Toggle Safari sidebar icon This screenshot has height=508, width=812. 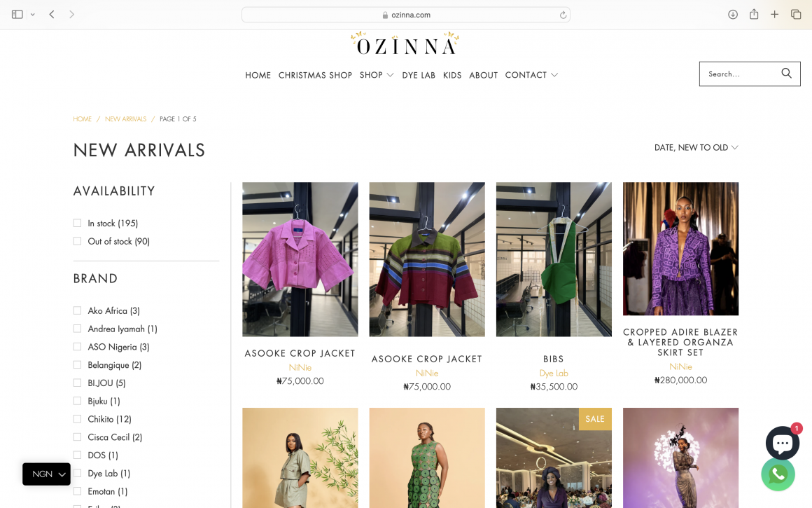pyautogui.click(x=17, y=15)
